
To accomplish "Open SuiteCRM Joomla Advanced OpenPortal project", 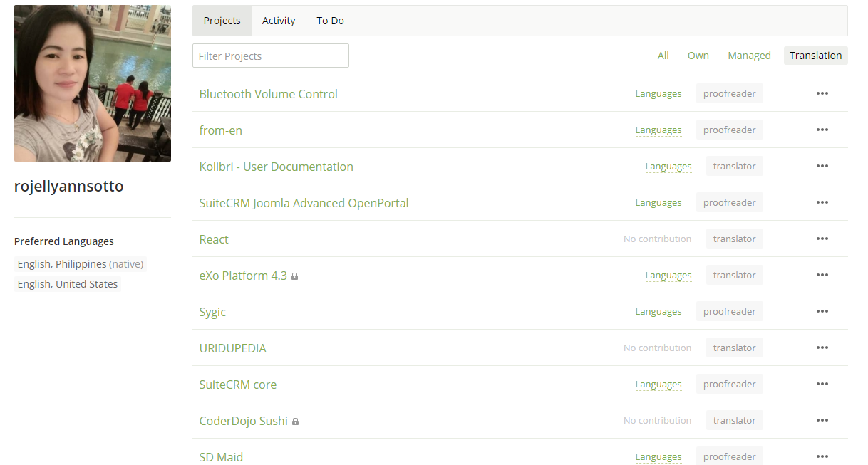I will click(x=304, y=203).
